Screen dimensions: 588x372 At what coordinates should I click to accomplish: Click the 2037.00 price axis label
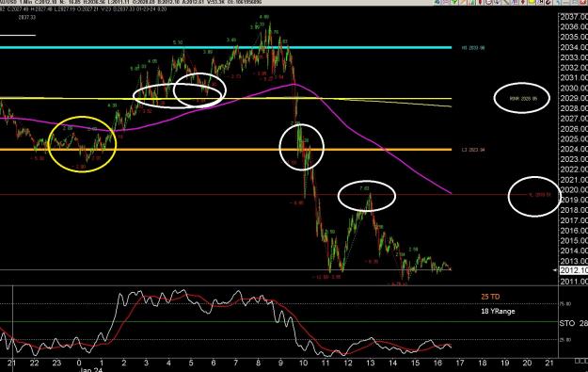click(574, 17)
